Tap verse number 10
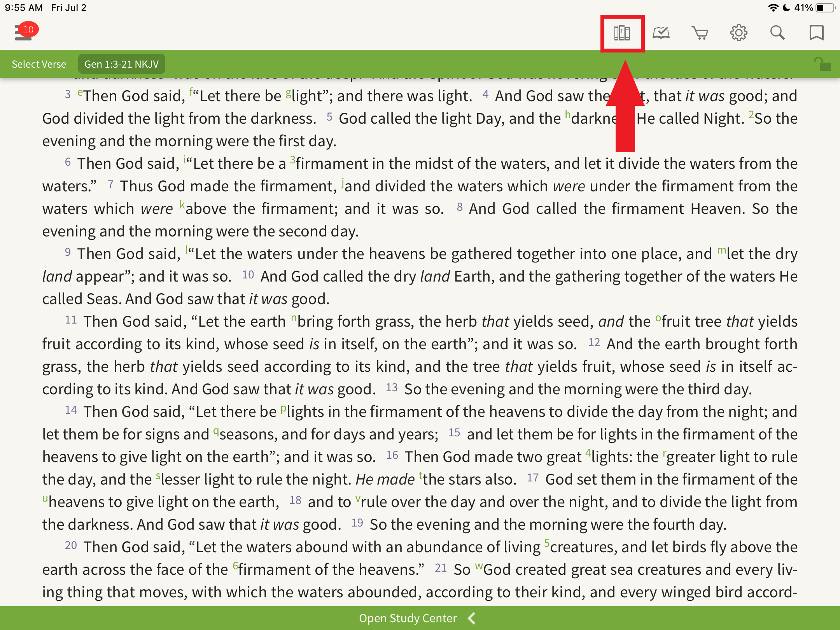This screenshot has height=630, width=840. 248,275
